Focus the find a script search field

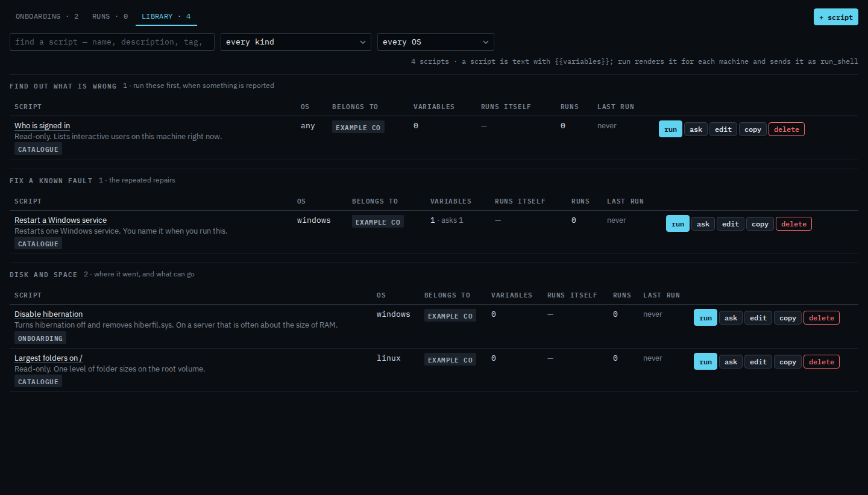tap(112, 42)
